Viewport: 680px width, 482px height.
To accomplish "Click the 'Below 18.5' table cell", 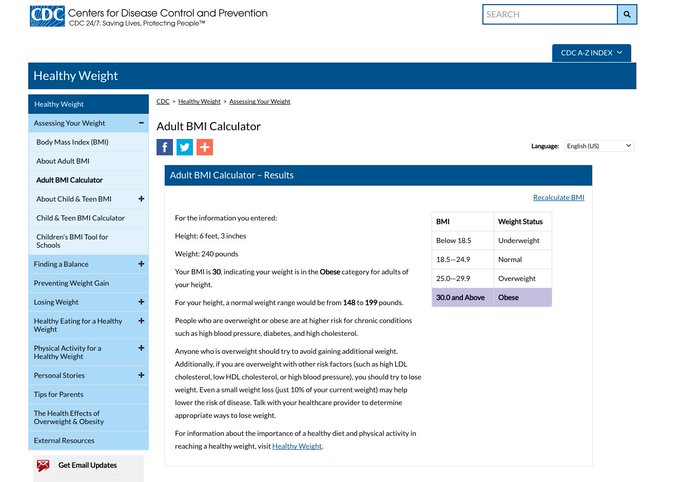I will click(x=463, y=240).
